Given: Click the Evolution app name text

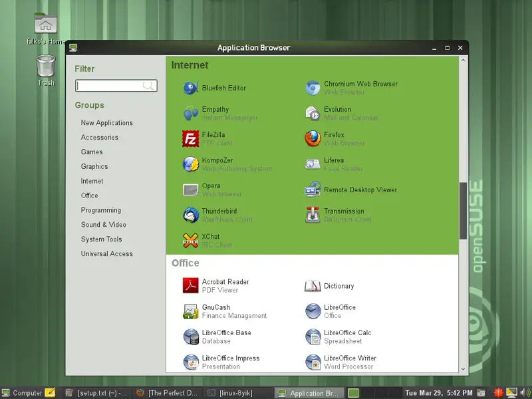Looking at the screenshot, I should coord(337,109).
